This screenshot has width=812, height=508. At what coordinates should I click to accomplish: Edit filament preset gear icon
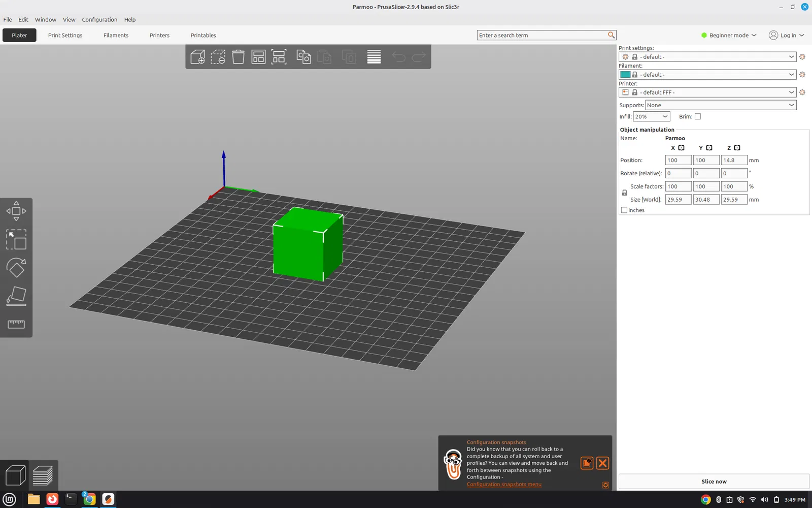(x=802, y=75)
